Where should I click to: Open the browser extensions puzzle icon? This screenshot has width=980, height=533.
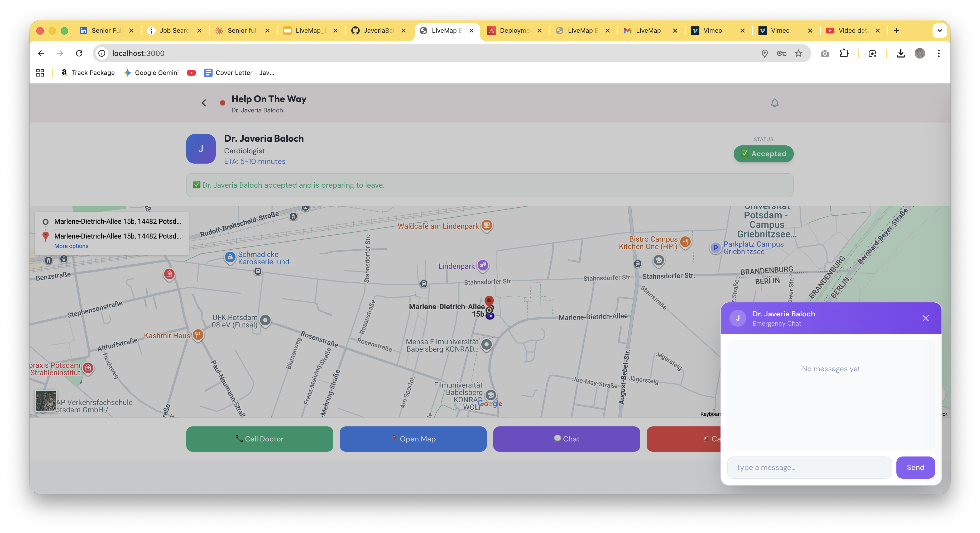point(844,53)
